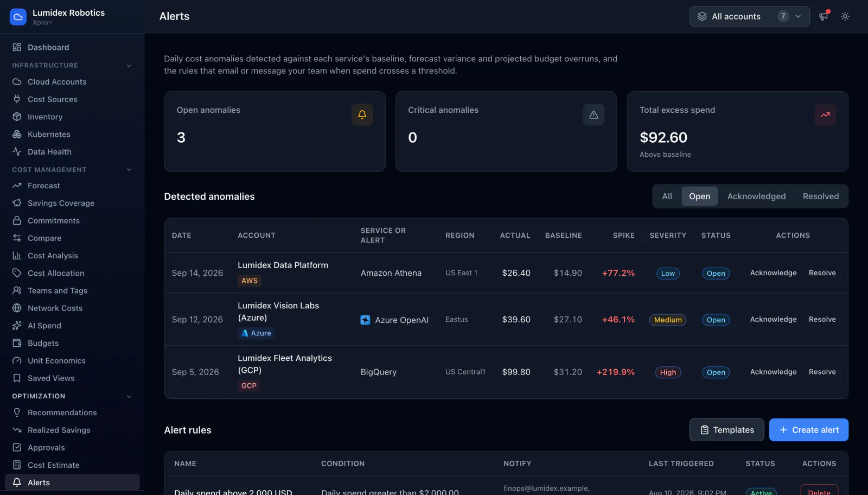Screen dimensions: 868x495
Task: Click the Lumidex Data Platform account name
Action: point(283,265)
